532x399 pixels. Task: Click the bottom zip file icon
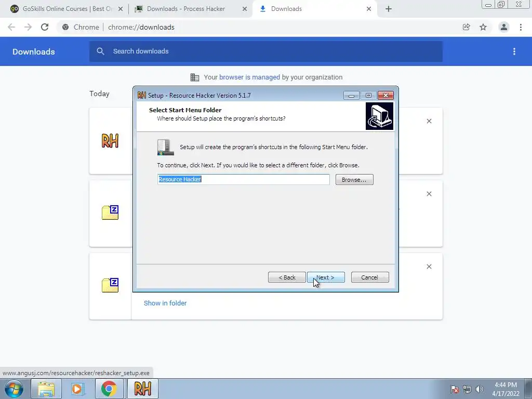click(x=110, y=285)
